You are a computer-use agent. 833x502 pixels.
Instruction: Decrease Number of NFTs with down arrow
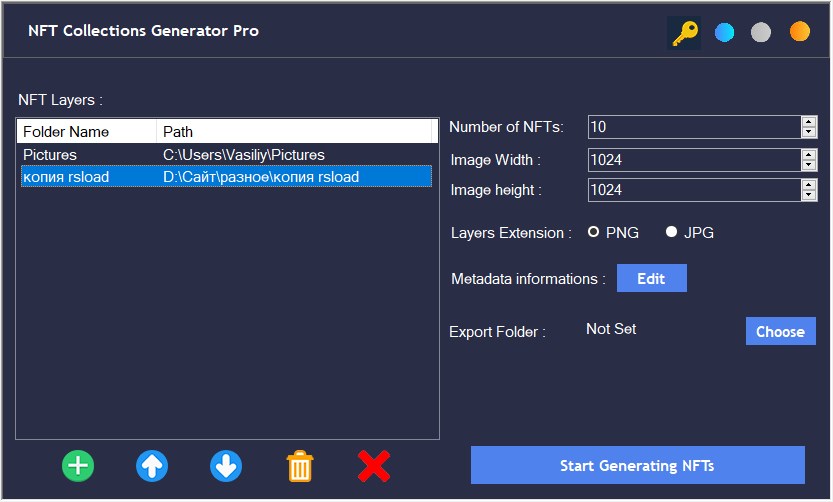[809, 132]
